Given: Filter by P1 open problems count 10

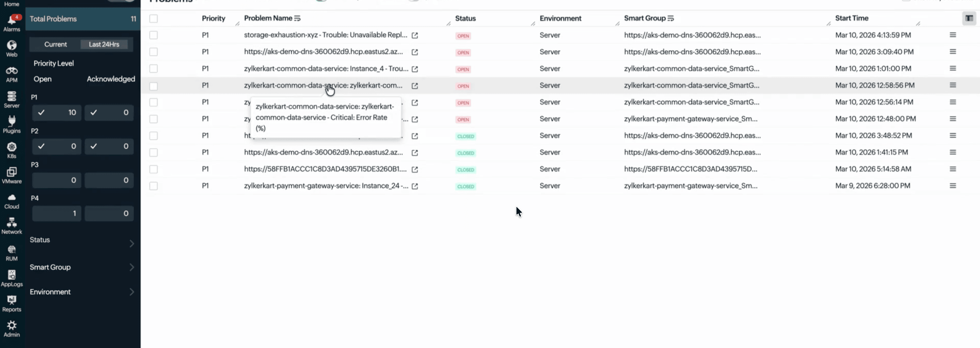Looking at the screenshot, I should (x=57, y=113).
